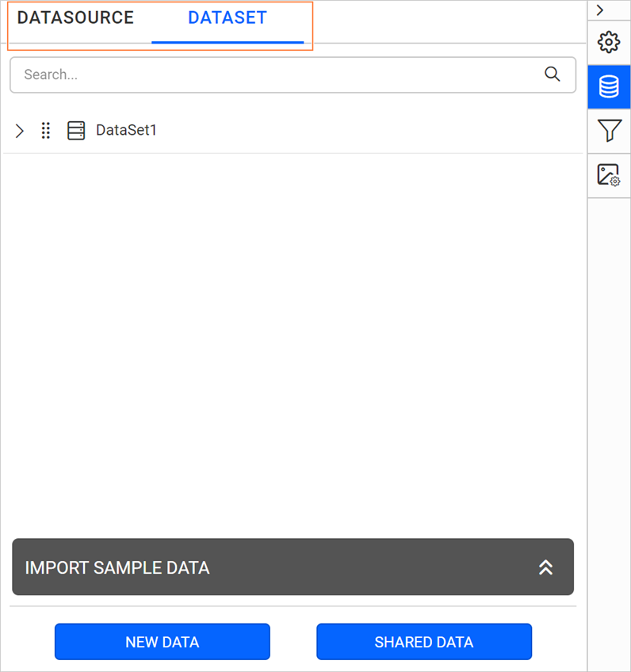Click the DataSet1 table icon

pyautogui.click(x=76, y=130)
